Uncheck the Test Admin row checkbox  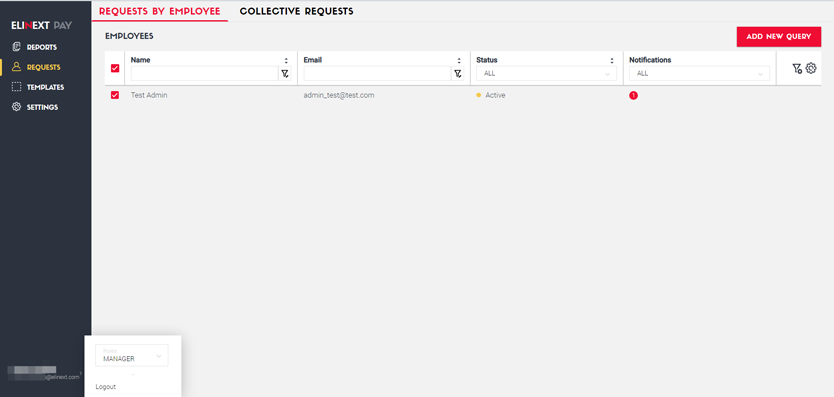coord(115,95)
